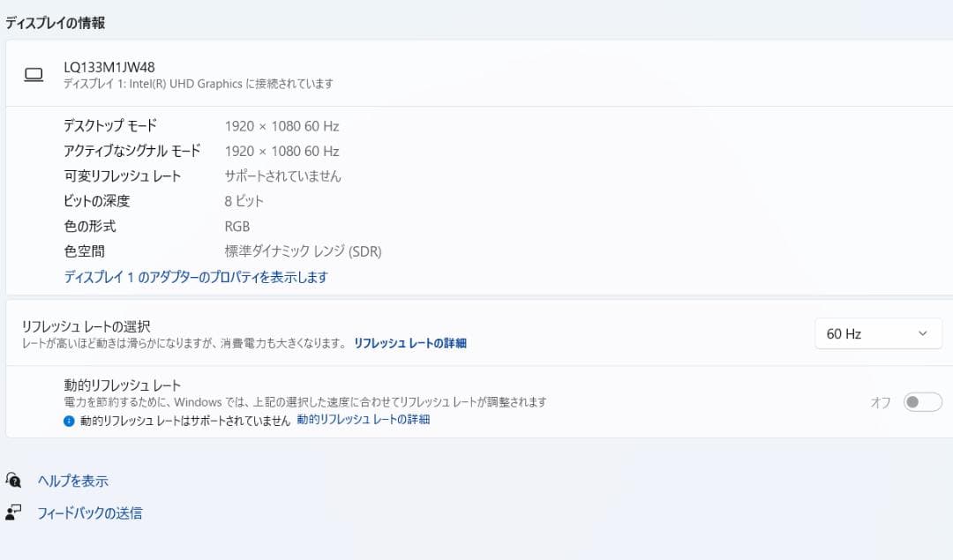953x560 pixels.
Task: Open 動的リフレッシュ レートの詳細 link
Action: tap(365, 420)
